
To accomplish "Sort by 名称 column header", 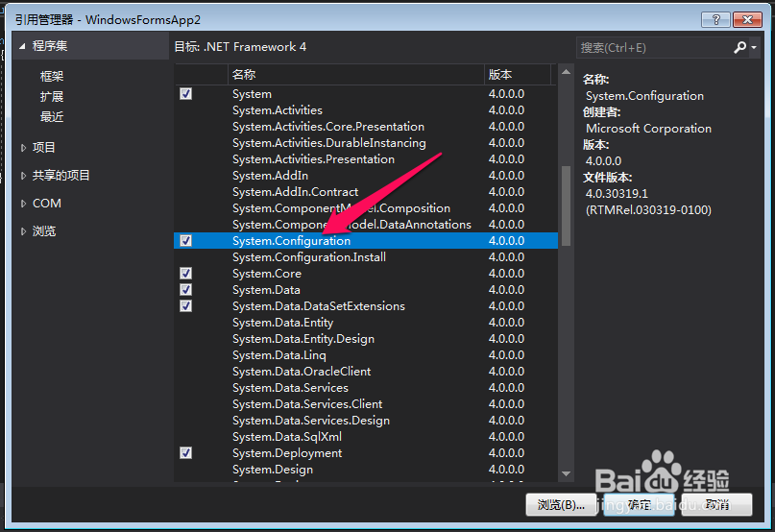I will pos(356,75).
